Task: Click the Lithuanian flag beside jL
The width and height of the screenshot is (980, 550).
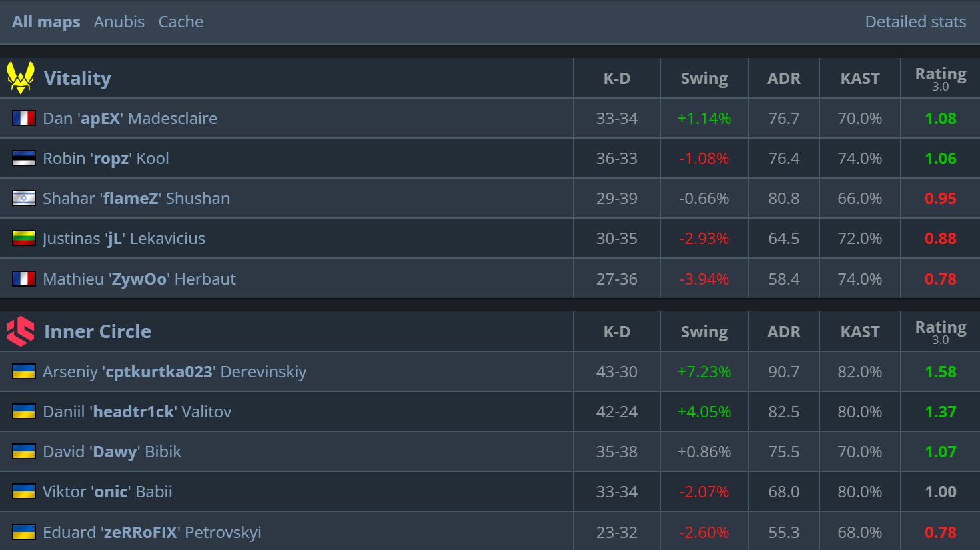Action: (x=24, y=239)
